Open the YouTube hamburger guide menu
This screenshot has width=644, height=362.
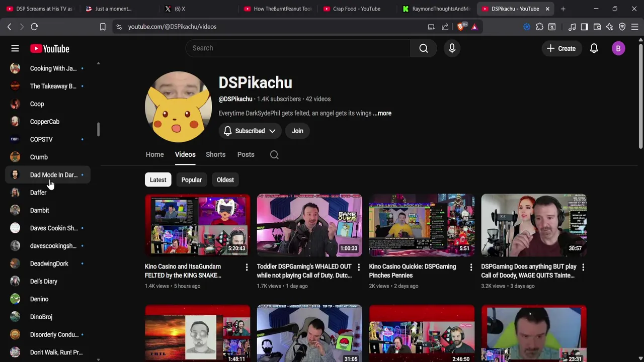tap(15, 49)
